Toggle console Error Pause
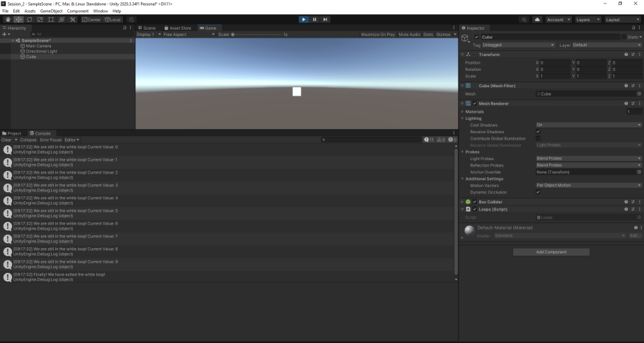644x343 pixels. [x=51, y=140]
